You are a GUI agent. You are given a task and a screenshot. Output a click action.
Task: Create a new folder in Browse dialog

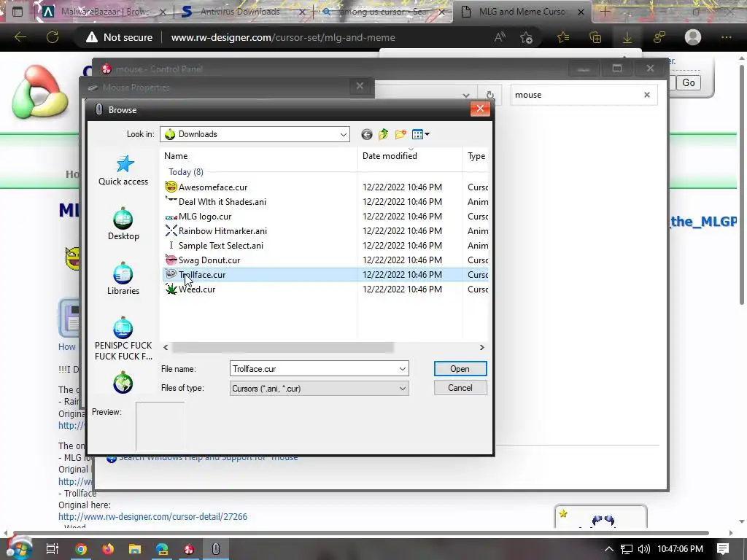[400, 134]
